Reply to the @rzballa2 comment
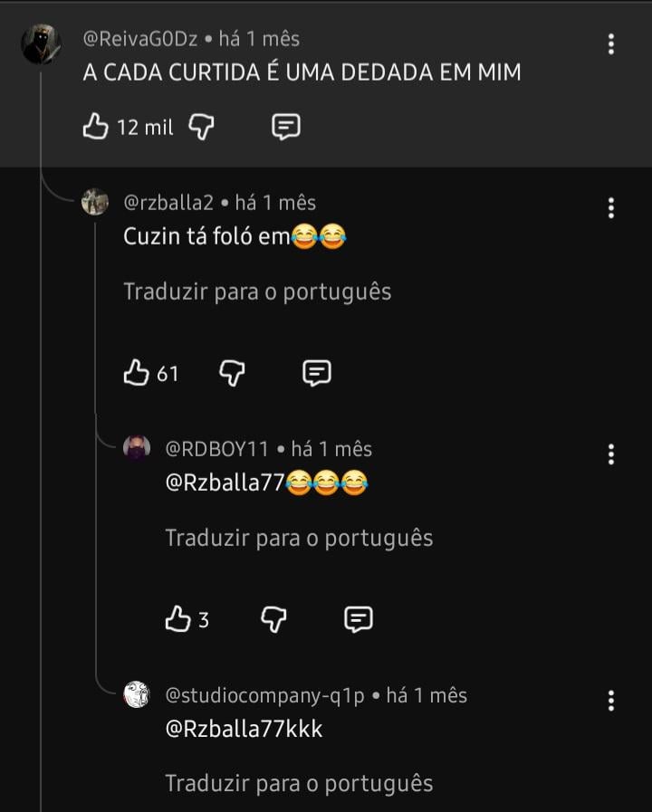The image size is (652, 812). [316, 372]
